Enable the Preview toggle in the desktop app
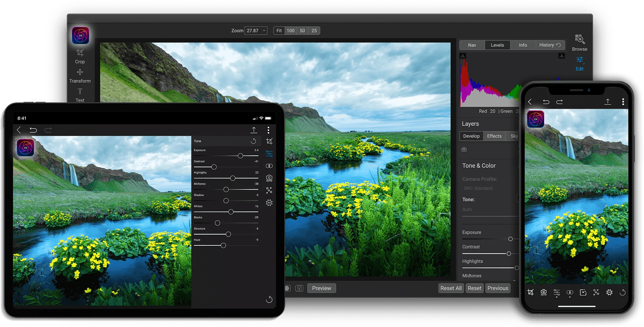 [x=321, y=288]
